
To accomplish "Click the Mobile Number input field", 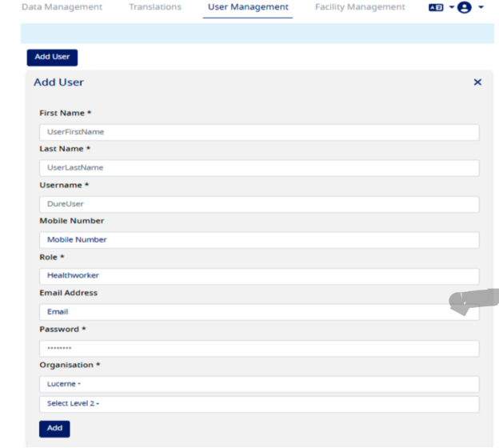I will 259,240.
